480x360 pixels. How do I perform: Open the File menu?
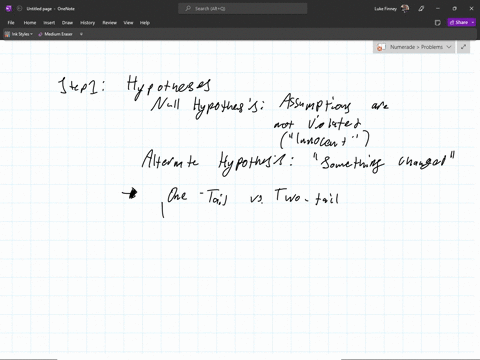click(11, 23)
